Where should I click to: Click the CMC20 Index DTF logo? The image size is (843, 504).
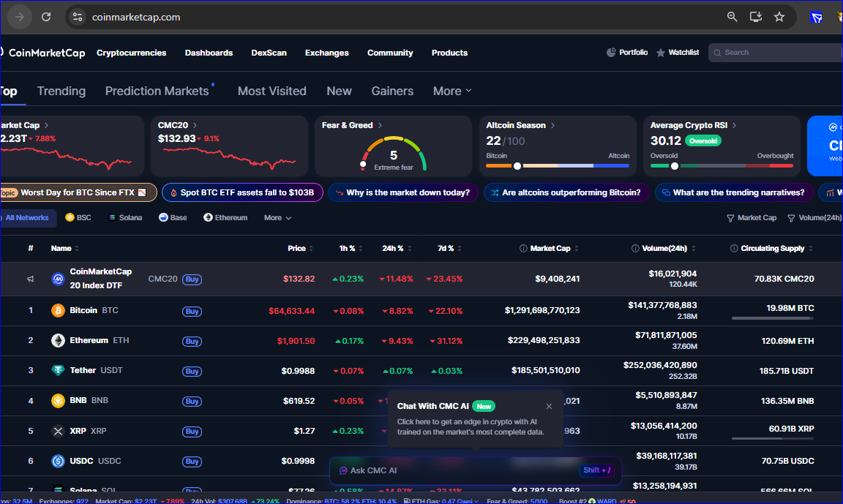[58, 279]
